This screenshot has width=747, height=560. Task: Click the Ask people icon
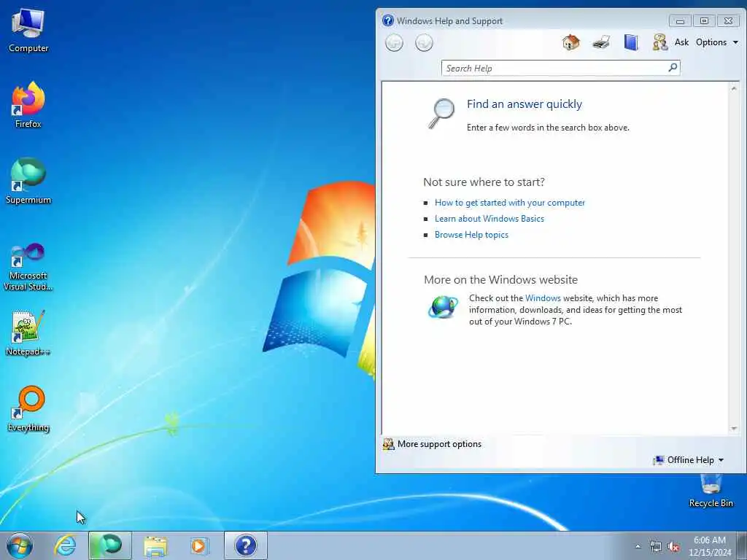point(659,42)
